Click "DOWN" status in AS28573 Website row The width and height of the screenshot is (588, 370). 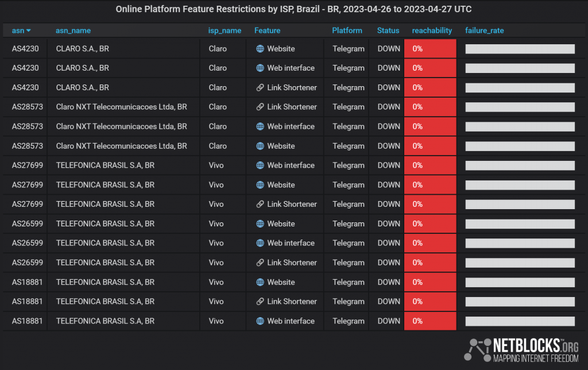(x=389, y=146)
